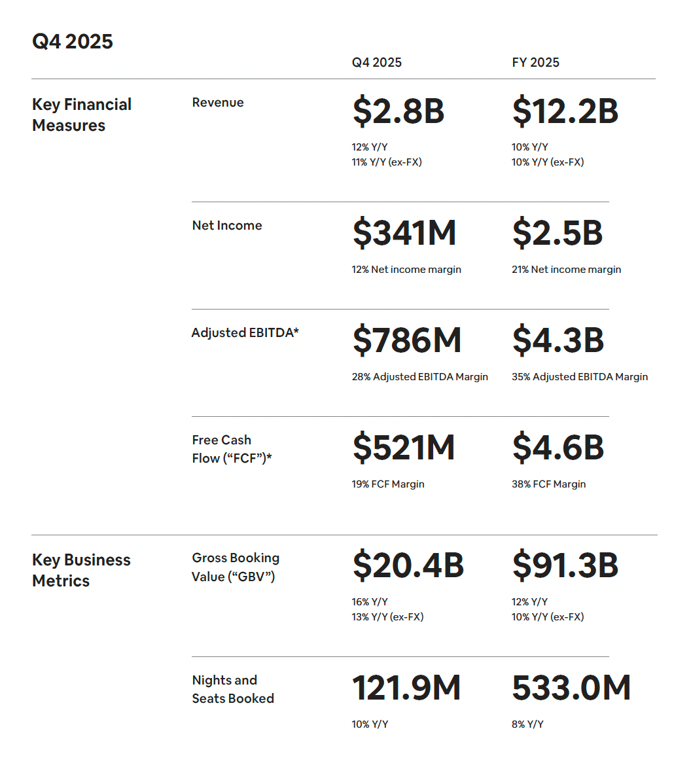Select the 121.9M nights booked figure

(406, 688)
